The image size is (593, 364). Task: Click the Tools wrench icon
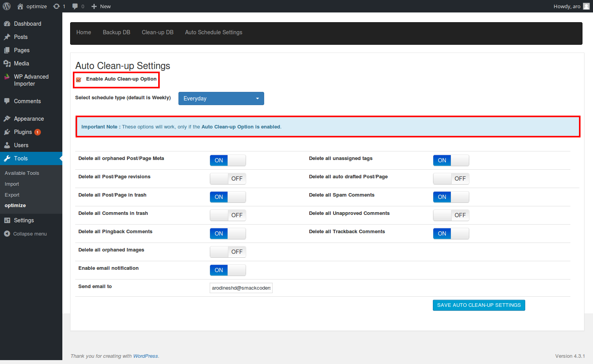(7, 158)
